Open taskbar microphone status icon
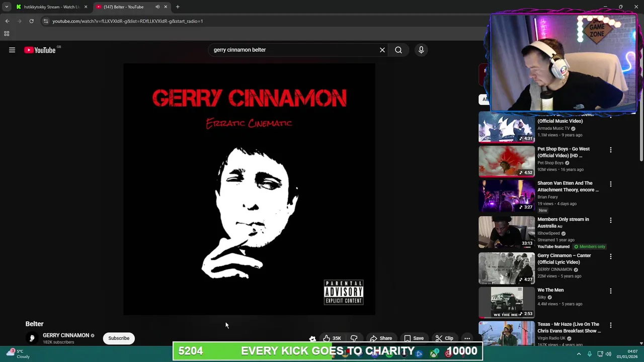This screenshot has width=644, height=362. [x=589, y=354]
